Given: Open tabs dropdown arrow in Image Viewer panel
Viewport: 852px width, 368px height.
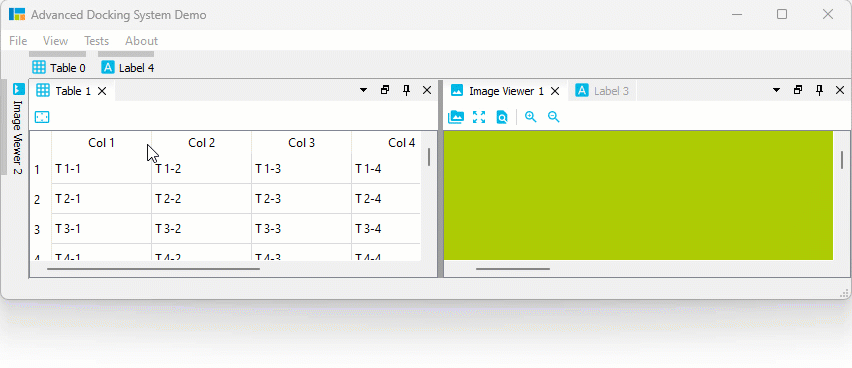Looking at the screenshot, I should pyautogui.click(x=776, y=90).
